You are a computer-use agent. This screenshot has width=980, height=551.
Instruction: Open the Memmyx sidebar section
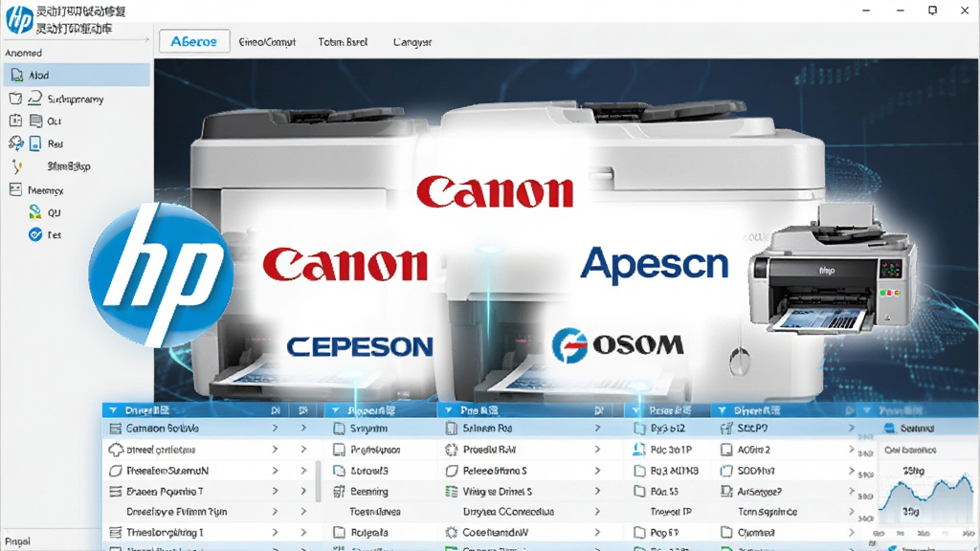pyautogui.click(x=45, y=190)
